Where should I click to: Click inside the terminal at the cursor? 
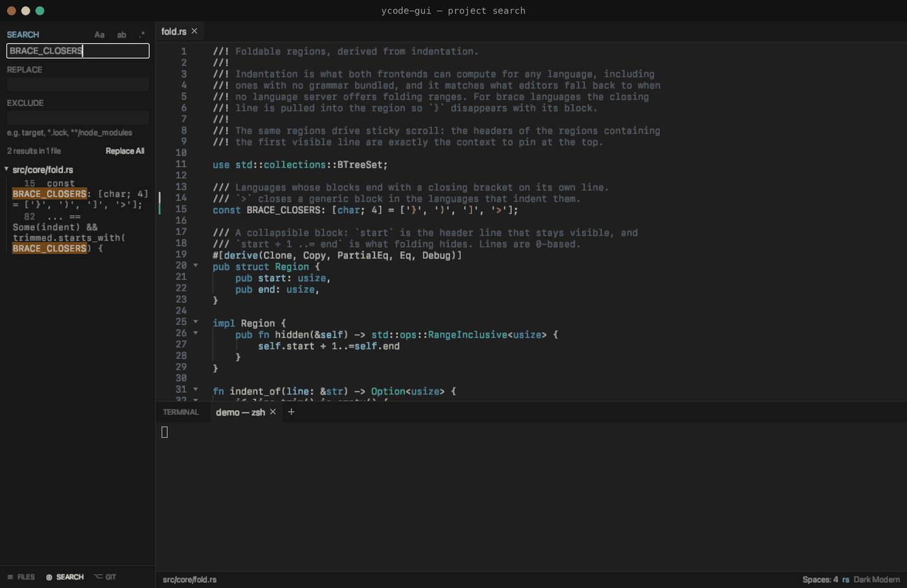coord(165,432)
